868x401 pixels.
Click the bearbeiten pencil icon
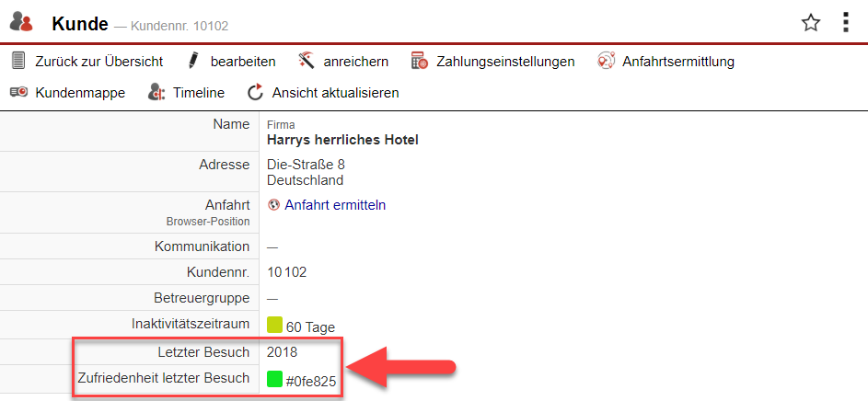click(193, 62)
